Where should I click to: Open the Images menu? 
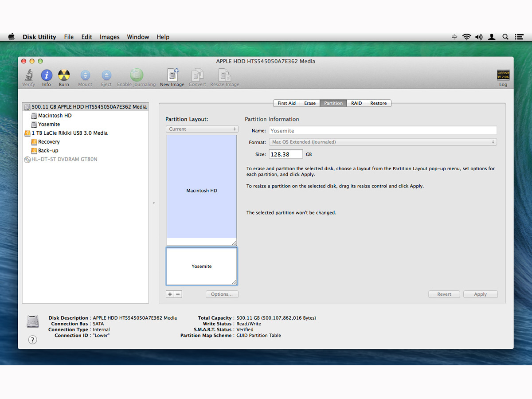(110, 37)
